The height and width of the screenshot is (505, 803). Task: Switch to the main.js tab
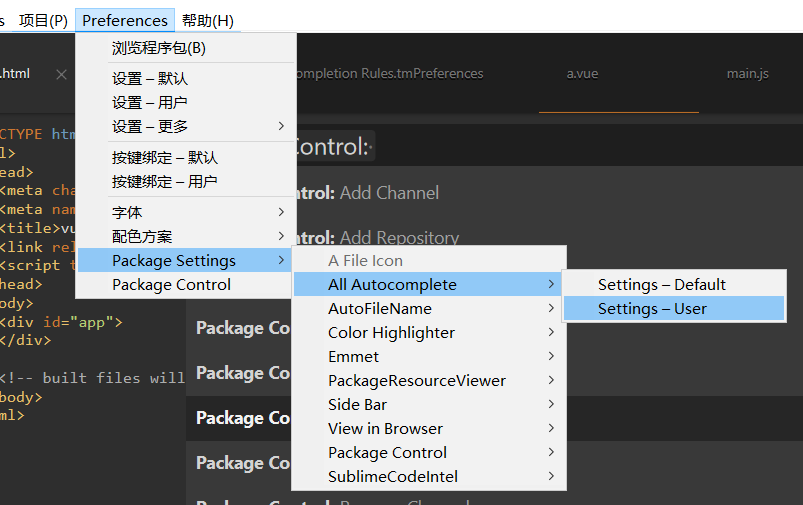747,74
